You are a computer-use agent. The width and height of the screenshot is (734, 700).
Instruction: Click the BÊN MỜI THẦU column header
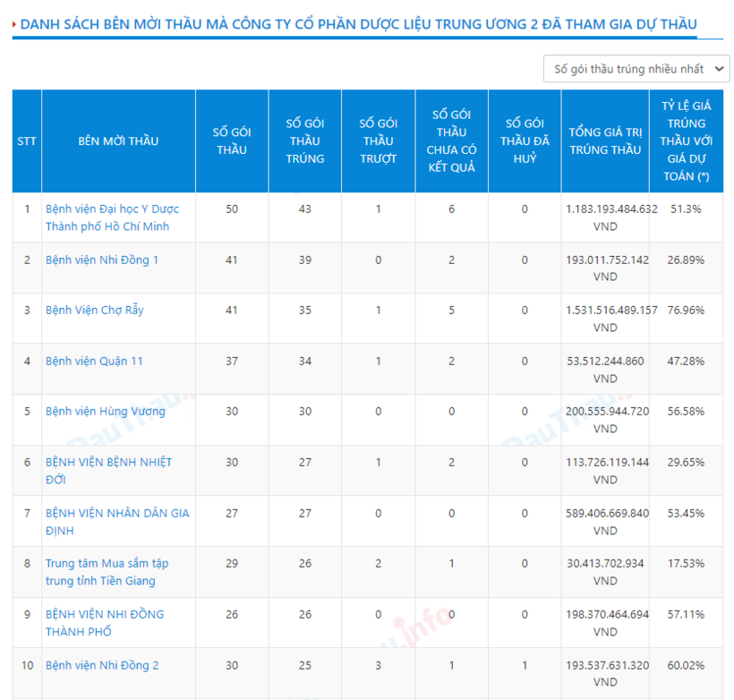coord(118,141)
